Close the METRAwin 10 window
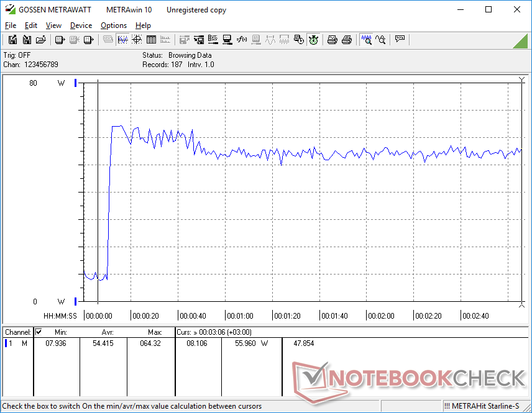This screenshot has width=532, height=413. (x=516, y=9)
